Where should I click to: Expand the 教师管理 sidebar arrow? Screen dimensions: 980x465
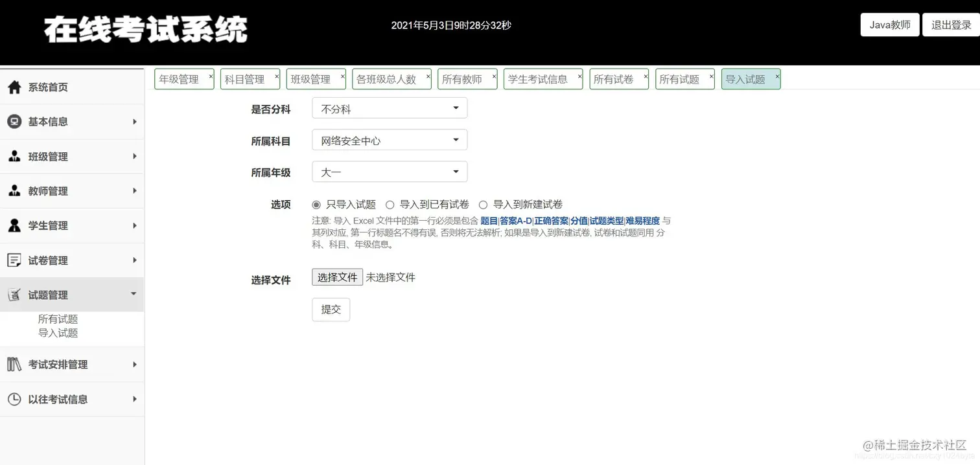coord(134,190)
